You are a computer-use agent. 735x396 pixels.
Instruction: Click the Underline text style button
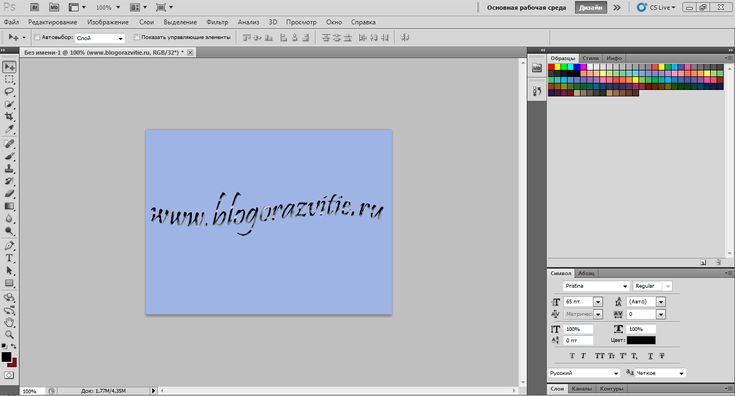[x=651, y=356]
